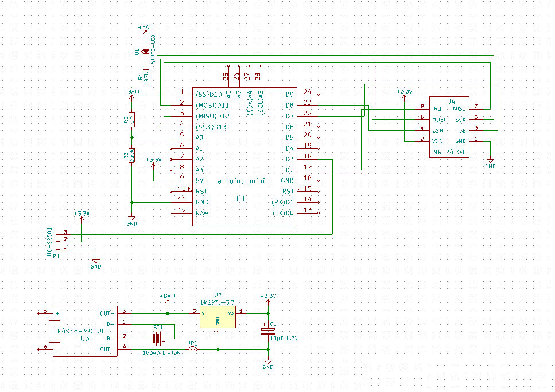Screen dimensions: 555x392
Task: Click the CSN pin label on the NRF24L01
Action: point(437,130)
